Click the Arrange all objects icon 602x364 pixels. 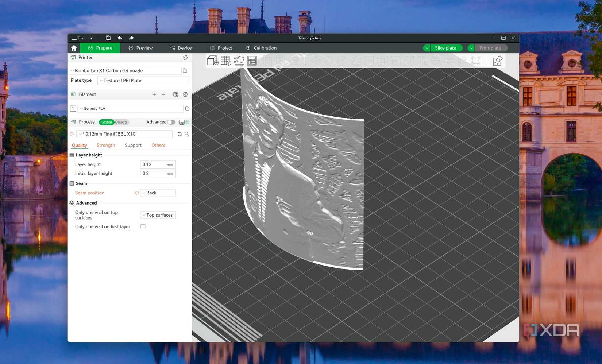coord(252,61)
